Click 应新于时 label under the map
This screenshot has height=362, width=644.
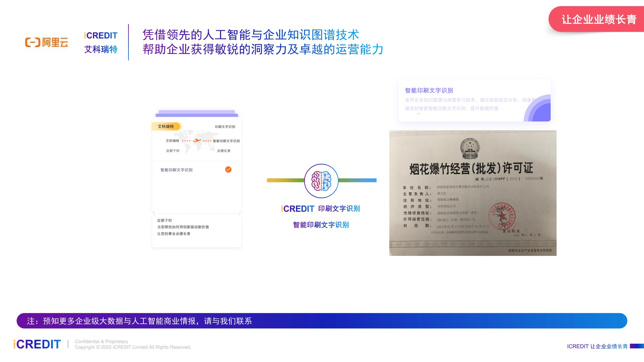pyautogui.click(x=173, y=151)
